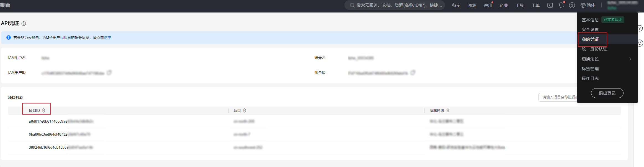Image resolution: width=644 pixels, height=167 pixels.
Task: Focus the cloud service search box
Action: click(395, 5)
